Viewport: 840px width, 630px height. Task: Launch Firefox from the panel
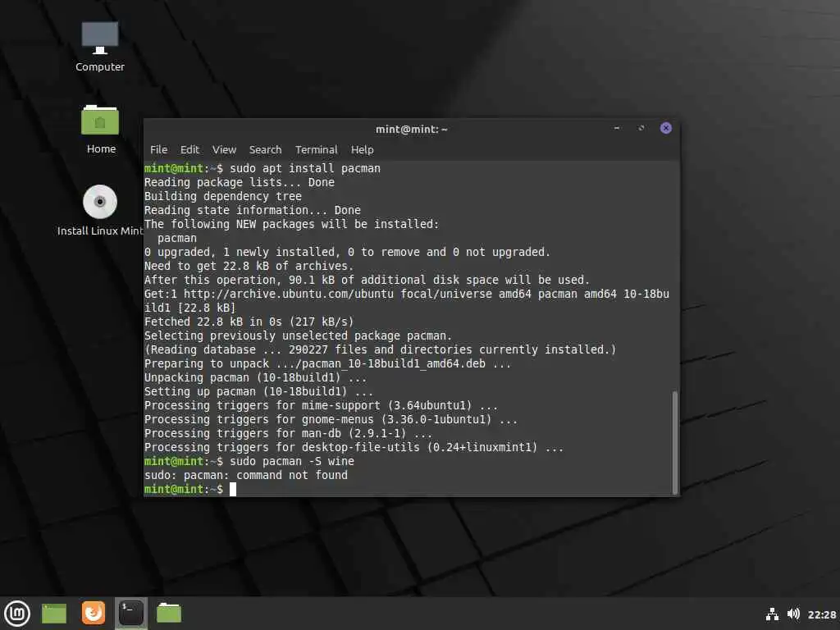94,613
